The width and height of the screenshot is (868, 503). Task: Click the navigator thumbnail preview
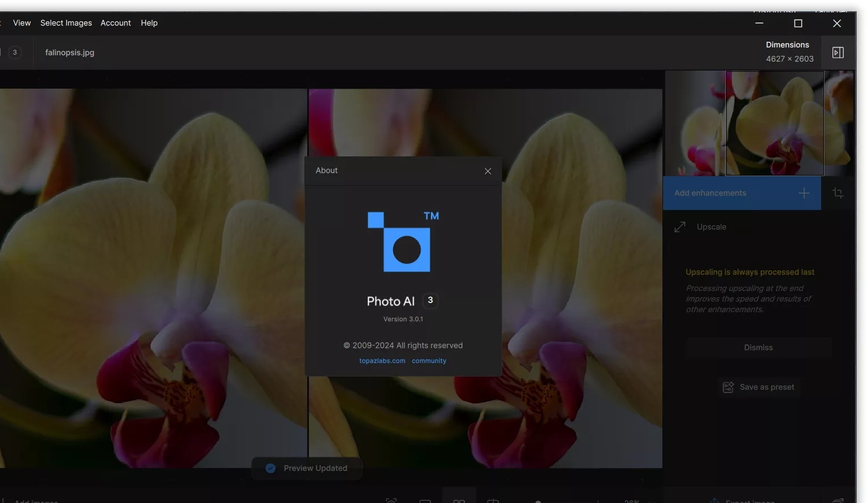click(x=759, y=123)
